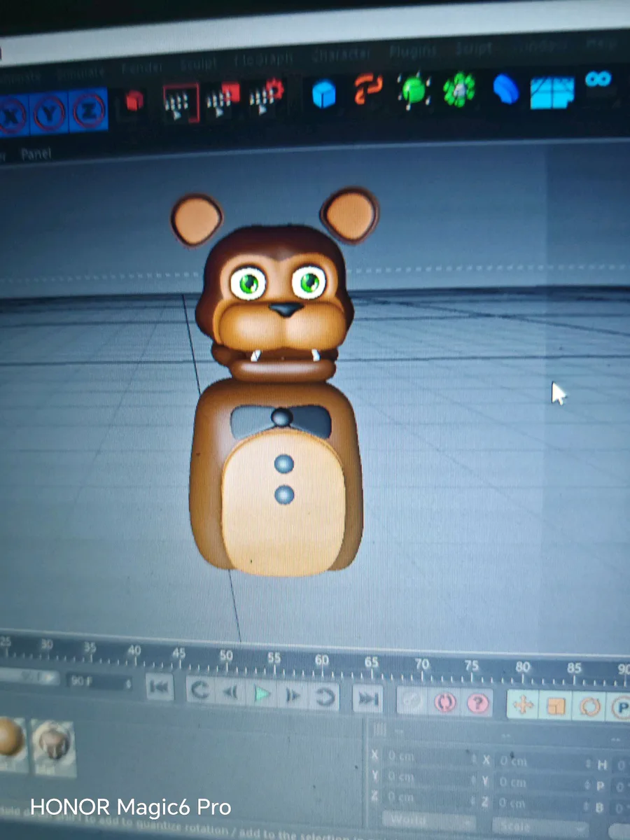
Task: Open the Plugins menu
Action: [x=413, y=50]
